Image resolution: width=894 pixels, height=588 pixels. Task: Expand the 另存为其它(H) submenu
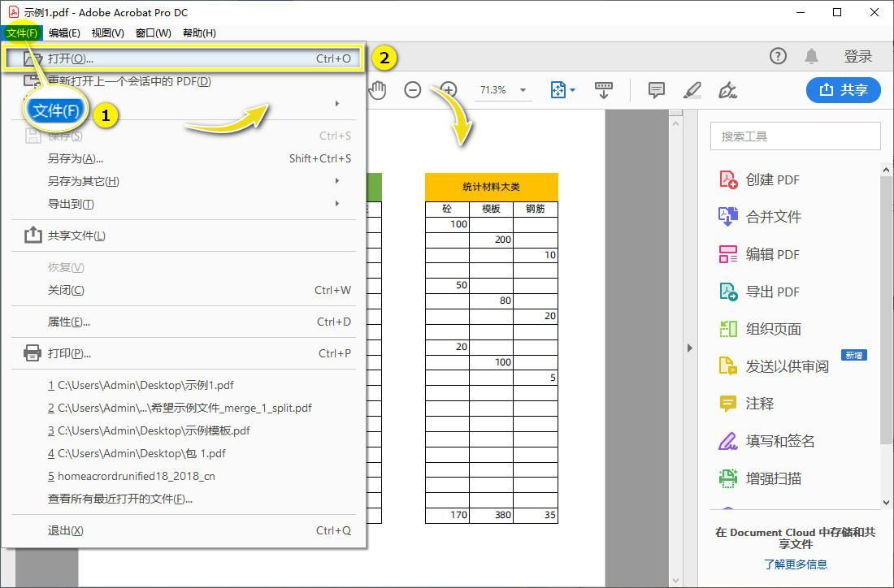pyautogui.click(x=184, y=181)
